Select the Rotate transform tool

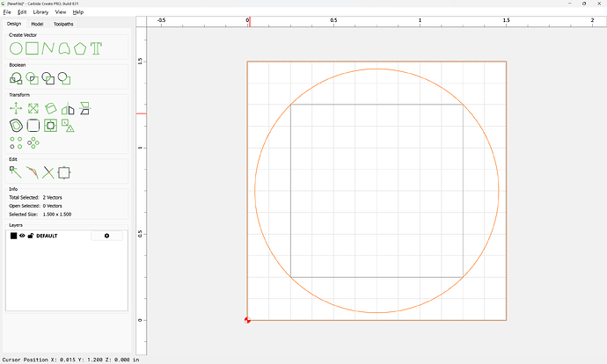pos(50,108)
